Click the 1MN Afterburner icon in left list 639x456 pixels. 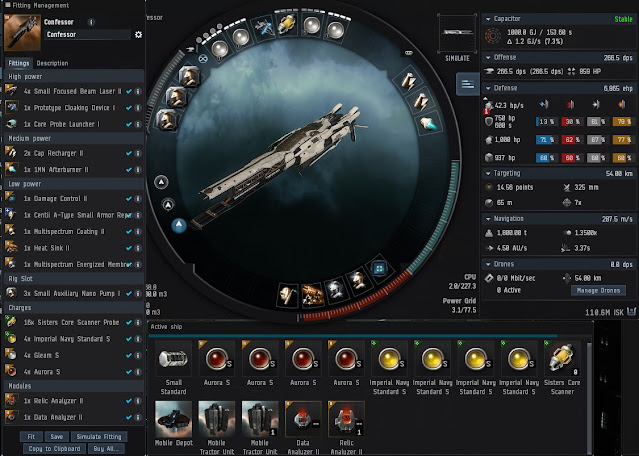[x=11, y=169]
